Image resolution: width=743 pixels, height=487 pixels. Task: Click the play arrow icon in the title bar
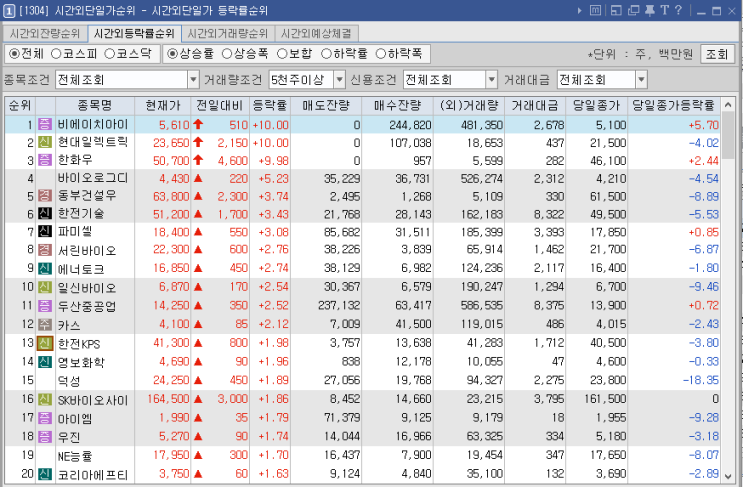(x=580, y=10)
